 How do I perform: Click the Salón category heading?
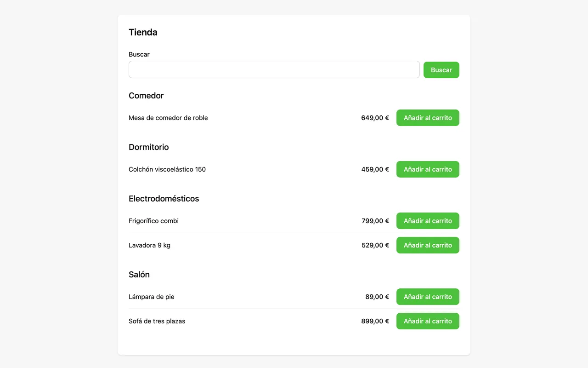[139, 275]
